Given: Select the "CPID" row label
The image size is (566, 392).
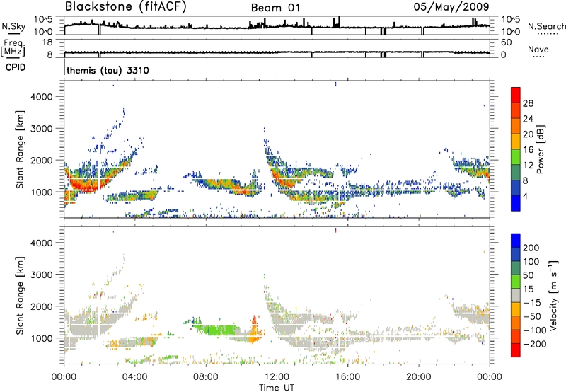Looking at the screenshot, I should (16, 67).
